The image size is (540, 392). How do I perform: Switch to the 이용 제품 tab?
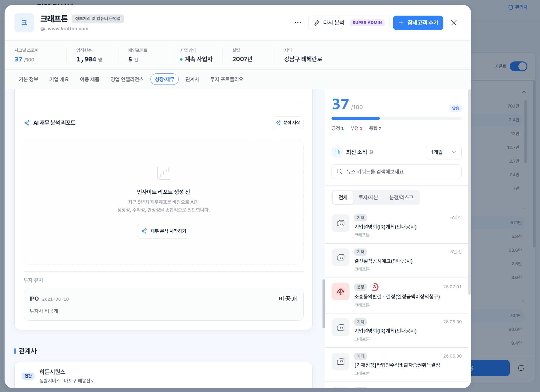click(90, 79)
